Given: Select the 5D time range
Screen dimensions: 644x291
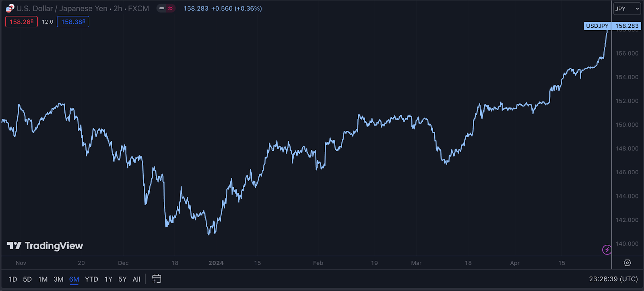Looking at the screenshot, I should click(27, 279).
